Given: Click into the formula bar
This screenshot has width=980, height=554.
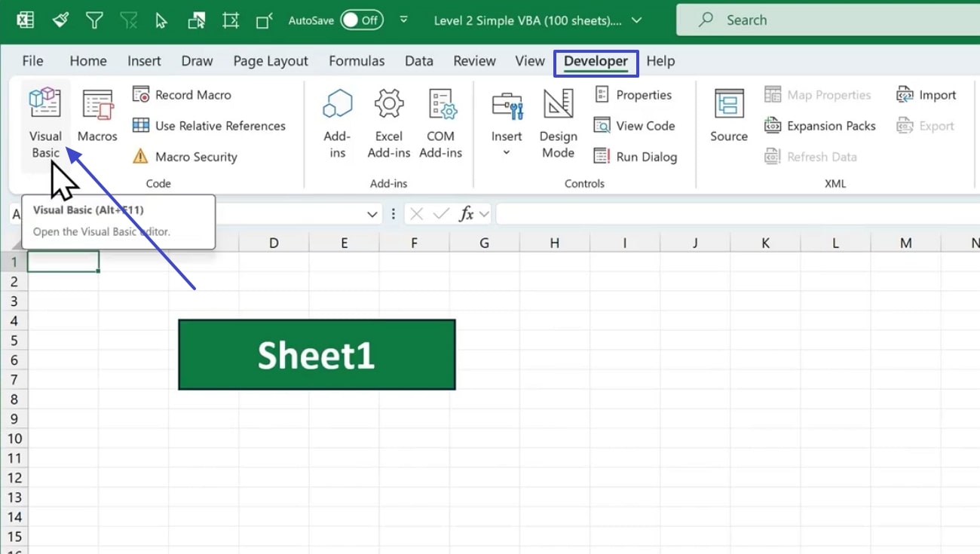Looking at the screenshot, I should tap(738, 215).
